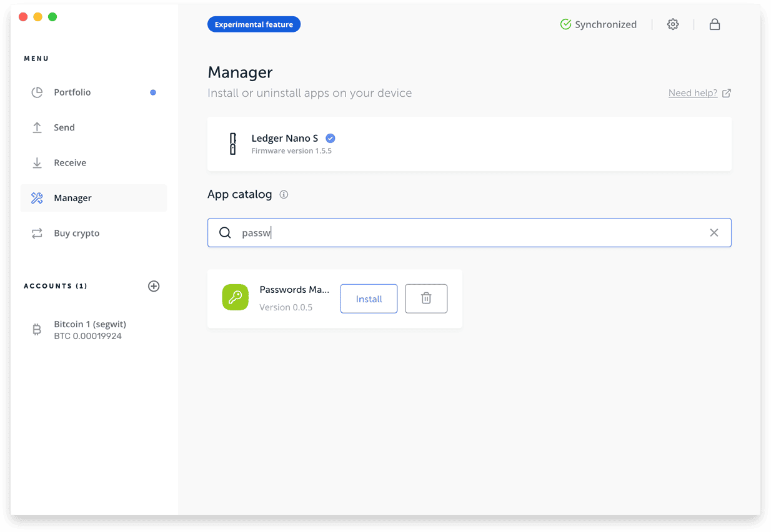Click the App catalog info icon

click(284, 195)
